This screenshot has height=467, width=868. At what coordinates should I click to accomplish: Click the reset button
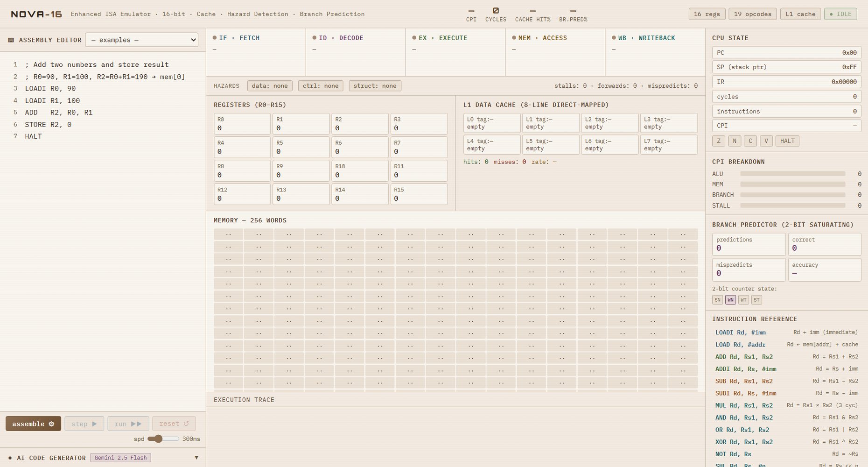tap(174, 424)
